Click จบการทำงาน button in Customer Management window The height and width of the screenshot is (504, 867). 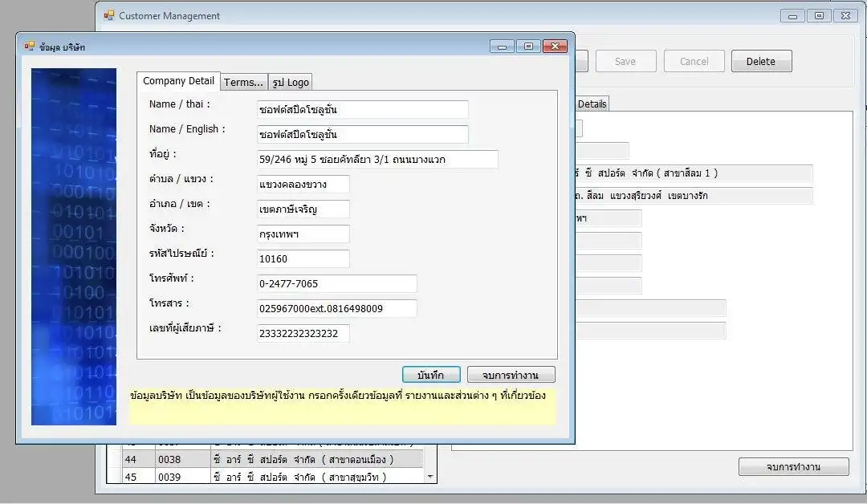[x=793, y=467]
